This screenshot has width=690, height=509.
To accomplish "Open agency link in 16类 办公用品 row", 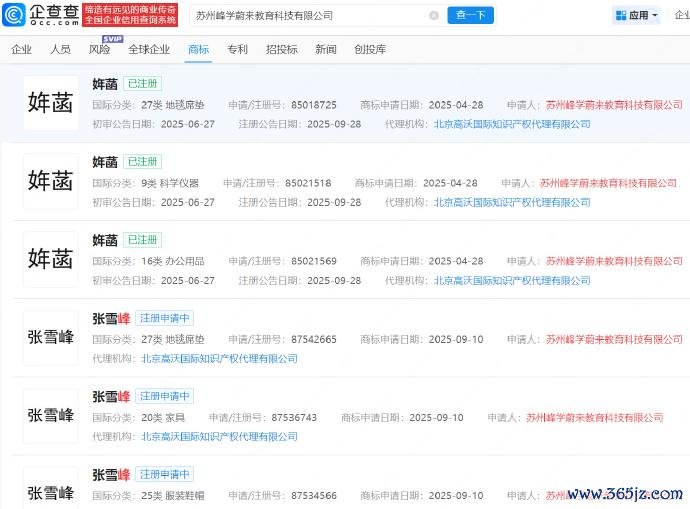I will click(x=512, y=281).
